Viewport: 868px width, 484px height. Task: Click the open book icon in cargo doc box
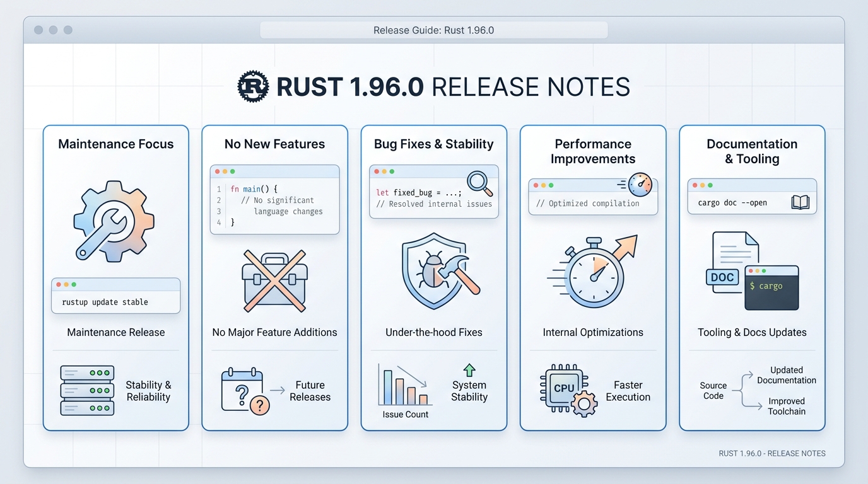800,202
